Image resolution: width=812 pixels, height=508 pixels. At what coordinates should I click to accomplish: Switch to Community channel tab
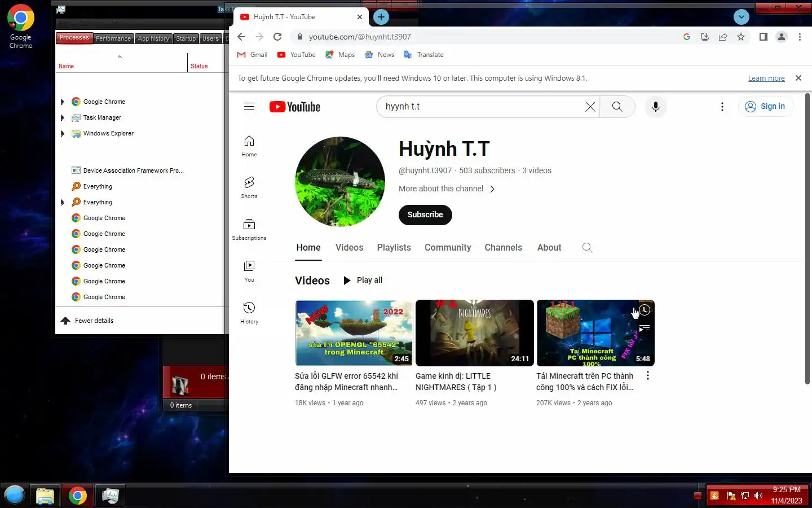point(448,248)
